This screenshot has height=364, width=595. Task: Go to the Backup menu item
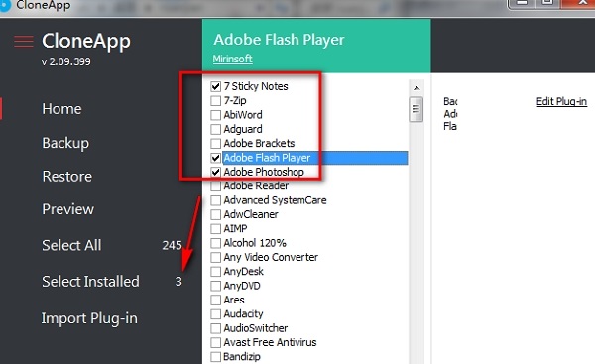[65, 143]
